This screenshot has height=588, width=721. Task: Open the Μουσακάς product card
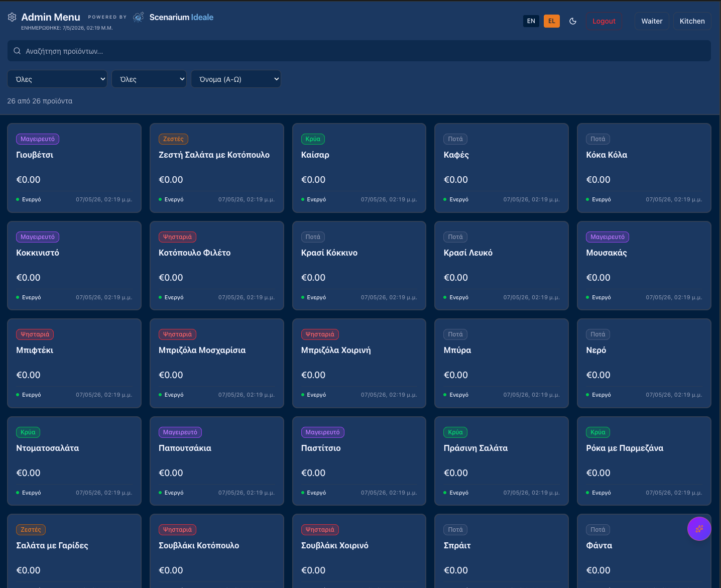point(644,266)
